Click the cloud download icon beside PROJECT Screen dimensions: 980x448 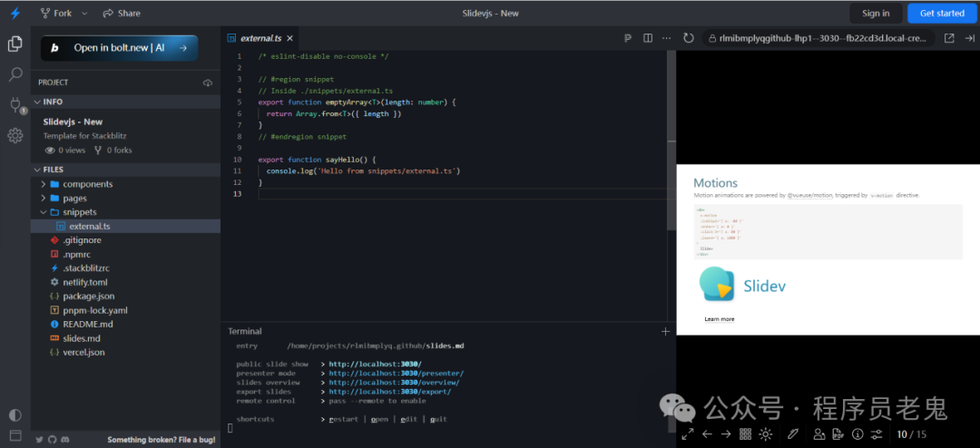point(208,83)
